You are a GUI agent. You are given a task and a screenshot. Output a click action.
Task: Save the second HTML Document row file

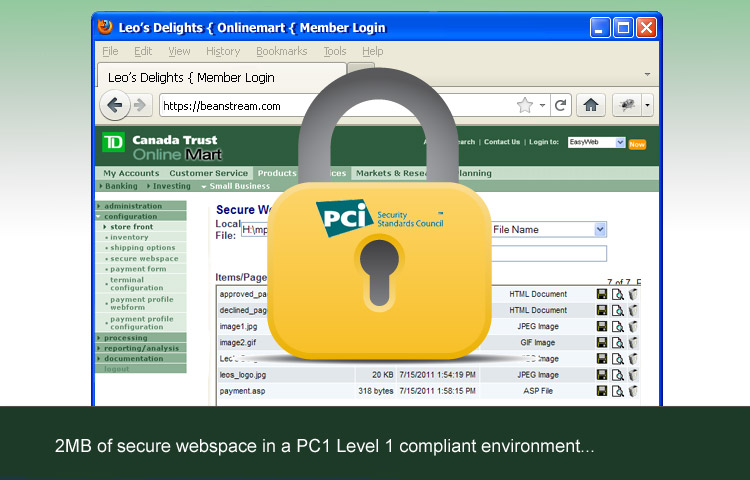pos(602,310)
